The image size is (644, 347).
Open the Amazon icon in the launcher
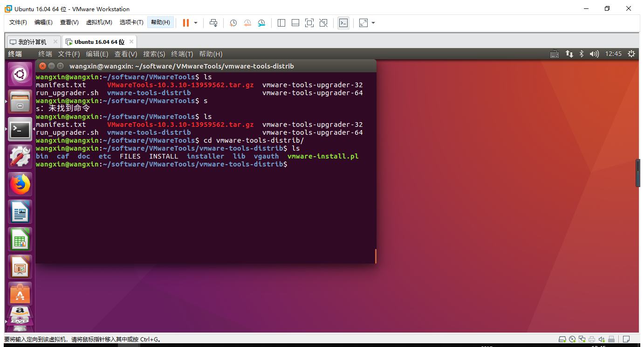coord(20,312)
